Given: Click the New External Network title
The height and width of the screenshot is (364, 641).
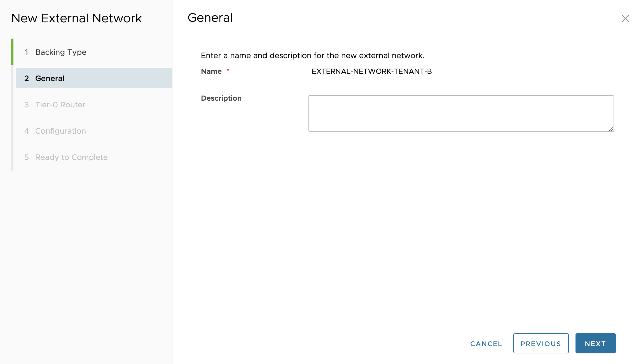Looking at the screenshot, I should [76, 18].
